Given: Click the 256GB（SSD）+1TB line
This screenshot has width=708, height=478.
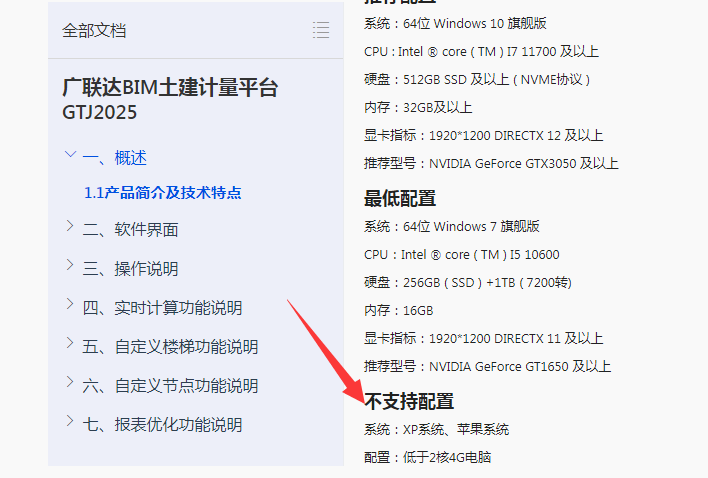Looking at the screenshot, I should click(x=468, y=283).
